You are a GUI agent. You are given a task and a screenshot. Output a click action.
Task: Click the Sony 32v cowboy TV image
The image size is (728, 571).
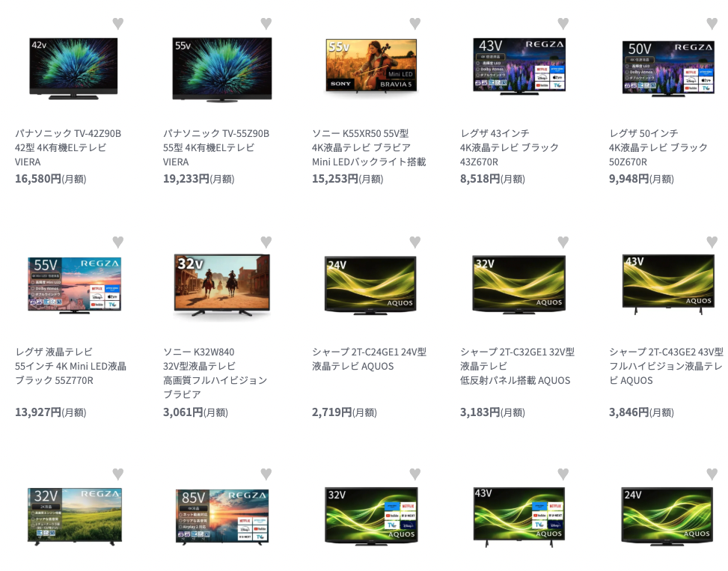222,284
